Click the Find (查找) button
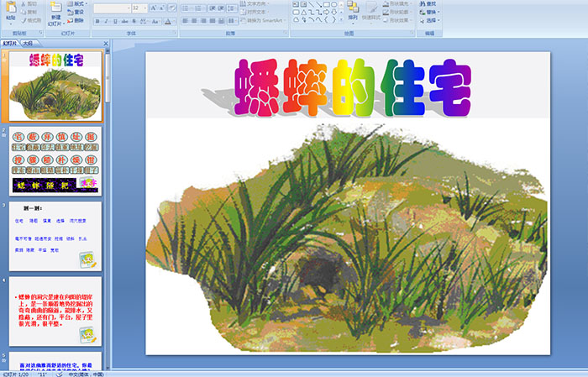 tap(428, 3)
